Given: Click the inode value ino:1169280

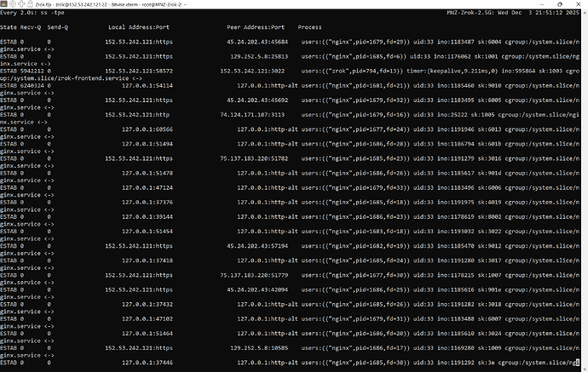Looking at the screenshot, I should (x=455, y=349).
